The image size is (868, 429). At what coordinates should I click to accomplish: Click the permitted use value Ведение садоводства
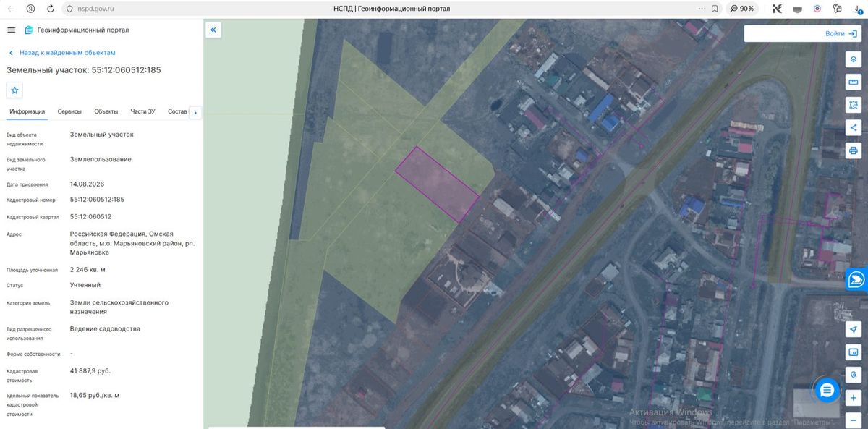coord(105,328)
